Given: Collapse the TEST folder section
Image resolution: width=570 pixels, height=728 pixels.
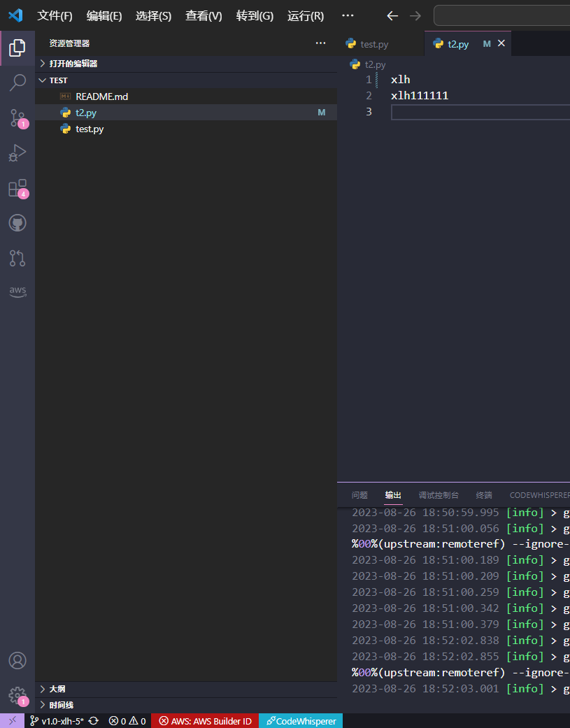Looking at the screenshot, I should [186, 80].
